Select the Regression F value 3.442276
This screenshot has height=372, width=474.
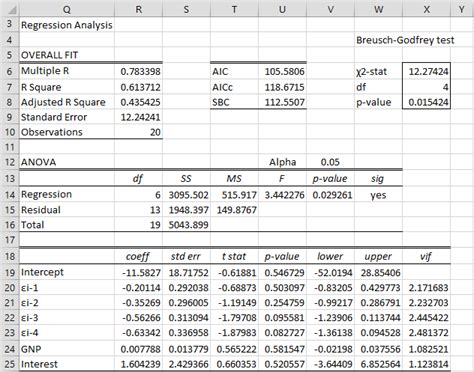point(282,195)
